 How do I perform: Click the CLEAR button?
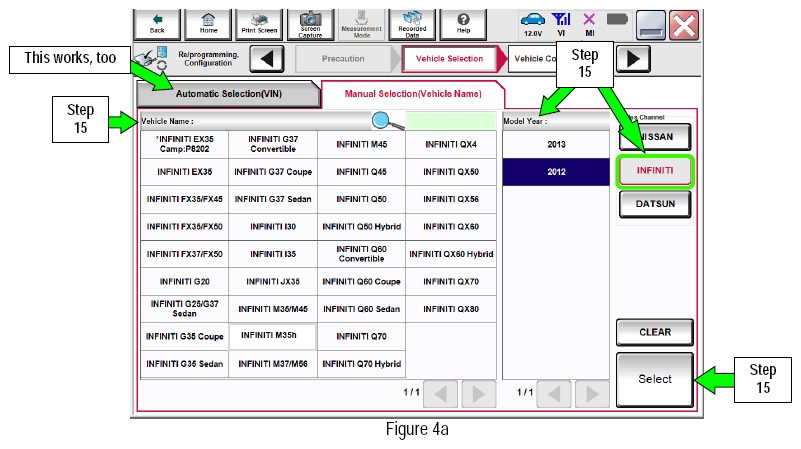pyautogui.click(x=655, y=332)
